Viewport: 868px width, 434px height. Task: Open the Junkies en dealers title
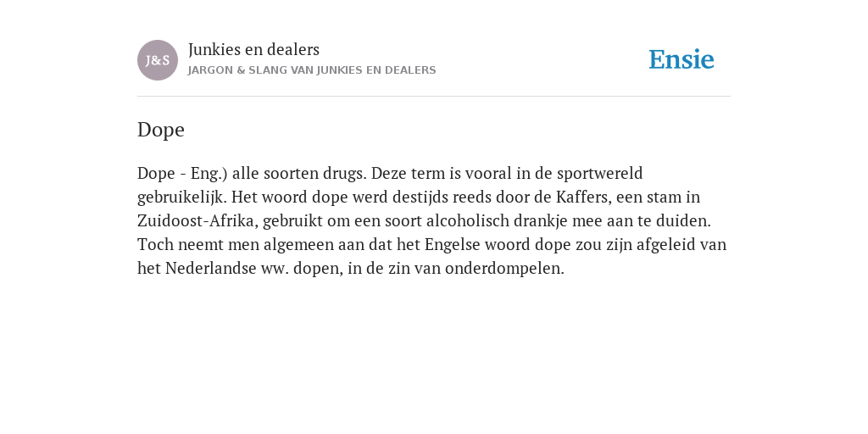point(253,49)
